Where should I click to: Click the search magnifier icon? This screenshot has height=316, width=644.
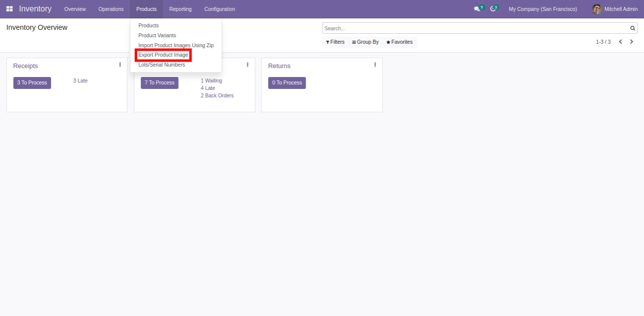pyautogui.click(x=633, y=28)
